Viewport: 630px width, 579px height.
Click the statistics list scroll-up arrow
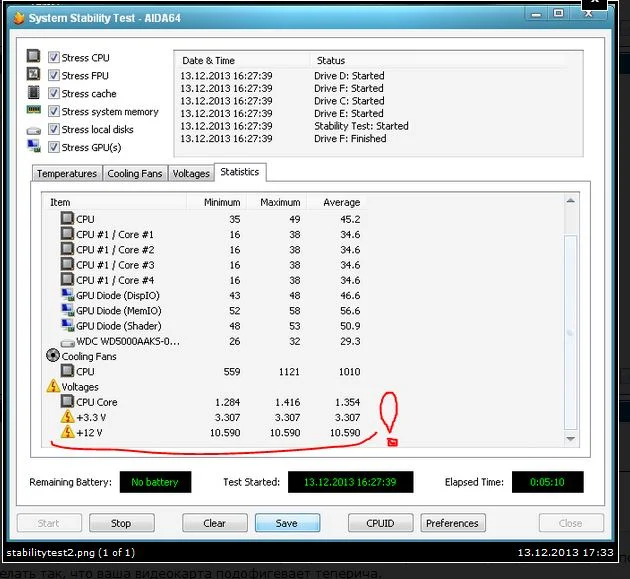pos(571,201)
